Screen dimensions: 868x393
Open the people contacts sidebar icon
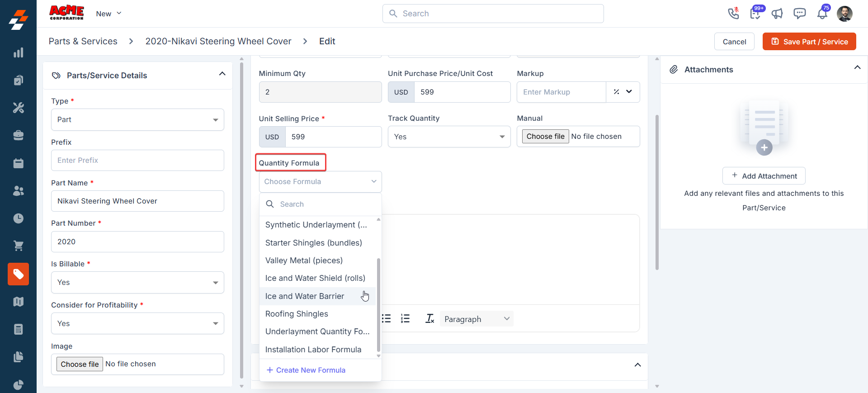coord(18,191)
